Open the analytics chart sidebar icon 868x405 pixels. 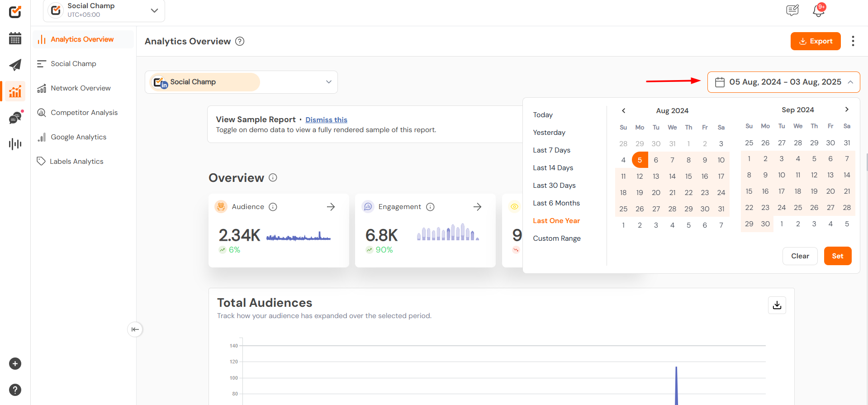pyautogui.click(x=15, y=91)
